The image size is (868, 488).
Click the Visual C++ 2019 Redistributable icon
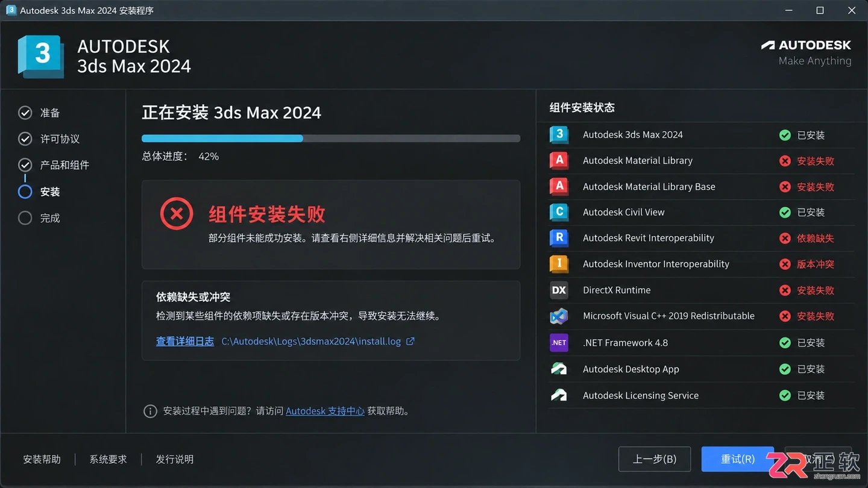(x=559, y=316)
